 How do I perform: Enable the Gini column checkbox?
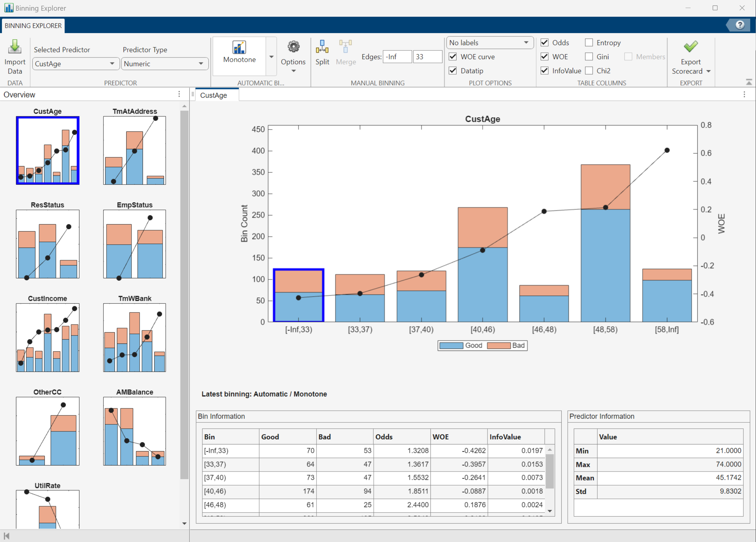coord(589,56)
